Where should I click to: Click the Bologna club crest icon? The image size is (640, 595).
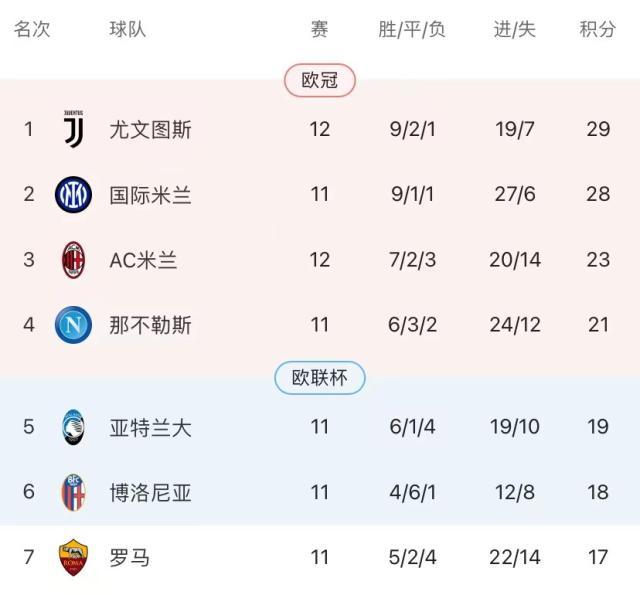click(73, 492)
